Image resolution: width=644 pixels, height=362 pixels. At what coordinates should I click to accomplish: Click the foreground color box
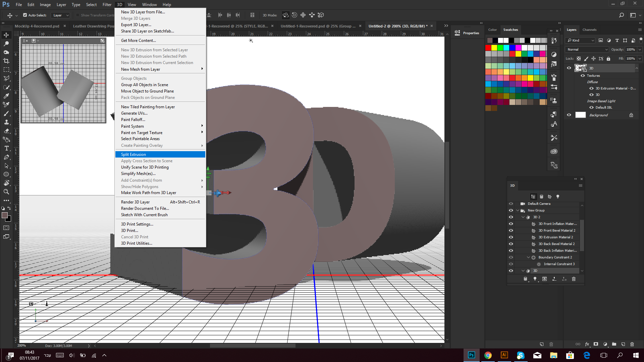click(5, 215)
